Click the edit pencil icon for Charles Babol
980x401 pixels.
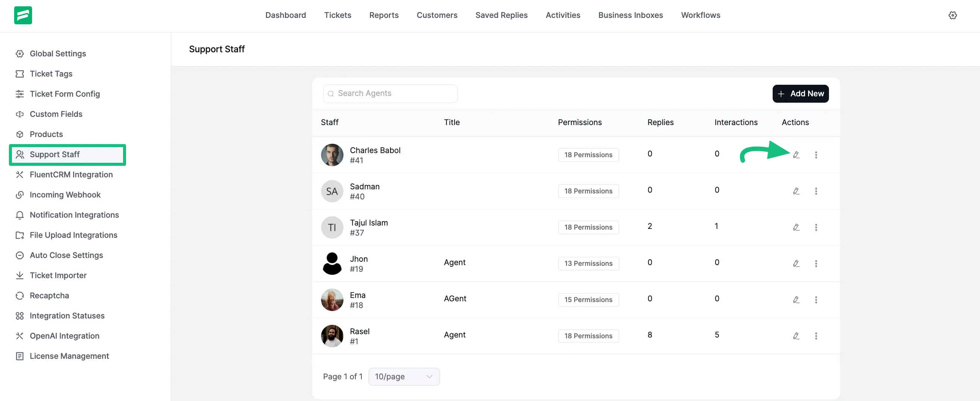click(796, 155)
